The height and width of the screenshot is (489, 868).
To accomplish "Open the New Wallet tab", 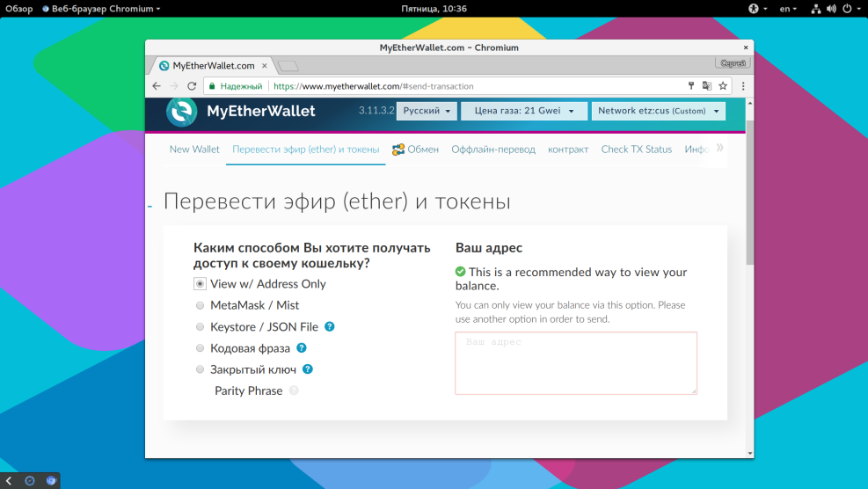I will click(194, 149).
